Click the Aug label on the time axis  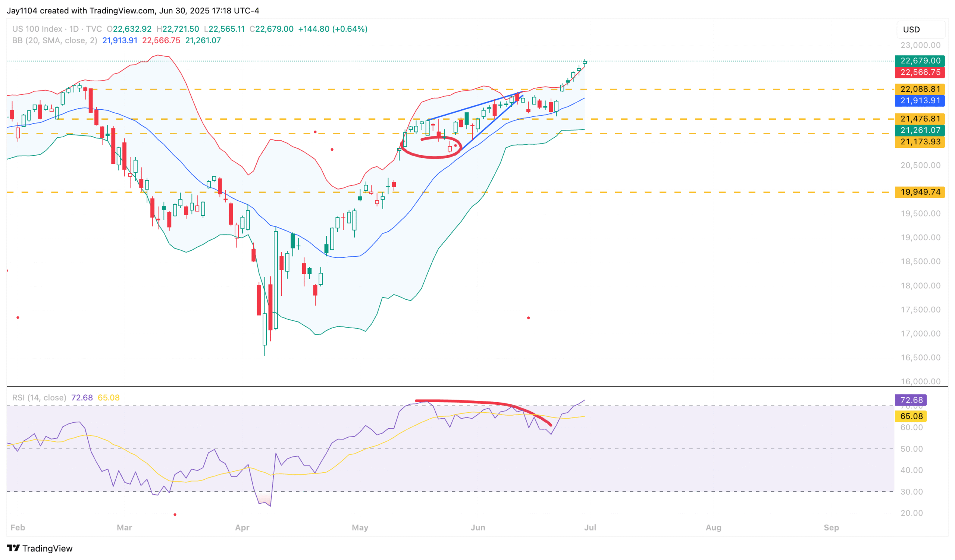pyautogui.click(x=714, y=527)
